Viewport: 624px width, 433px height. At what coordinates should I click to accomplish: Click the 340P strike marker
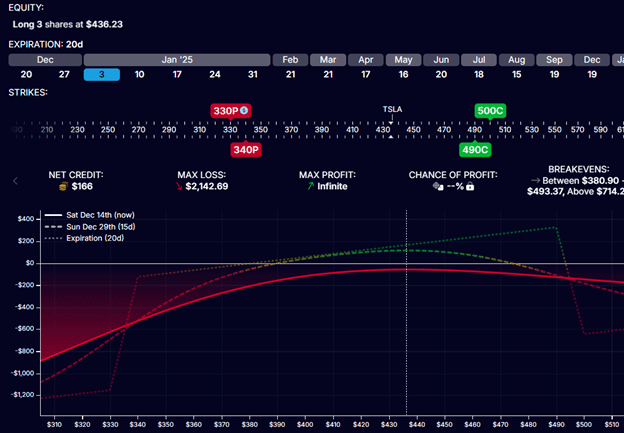point(245,149)
